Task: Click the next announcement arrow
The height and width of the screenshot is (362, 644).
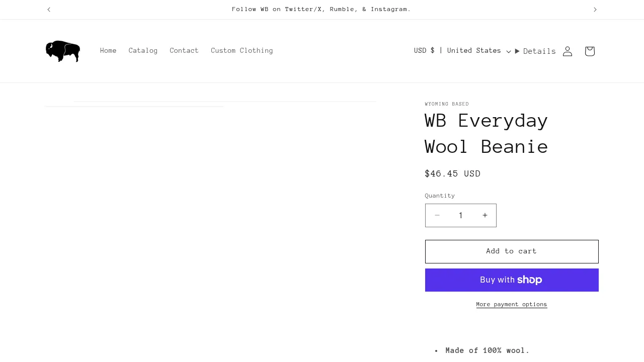Action: click(x=595, y=9)
